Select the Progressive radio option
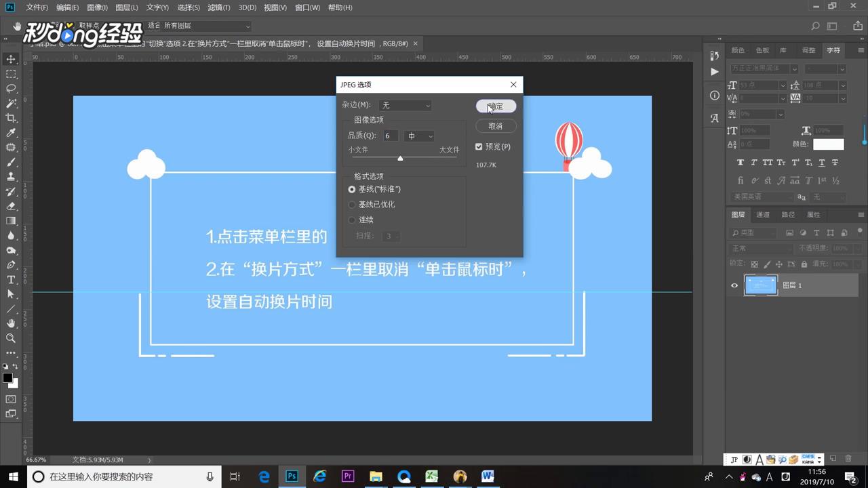This screenshot has width=868, height=488. (x=352, y=220)
